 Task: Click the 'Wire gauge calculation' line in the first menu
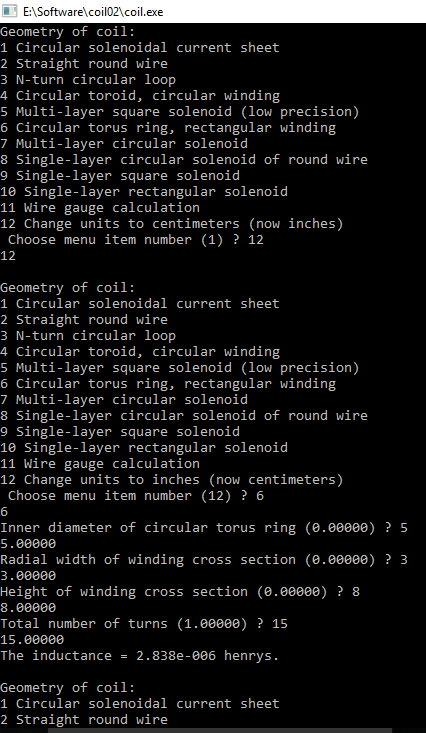click(x=100, y=208)
